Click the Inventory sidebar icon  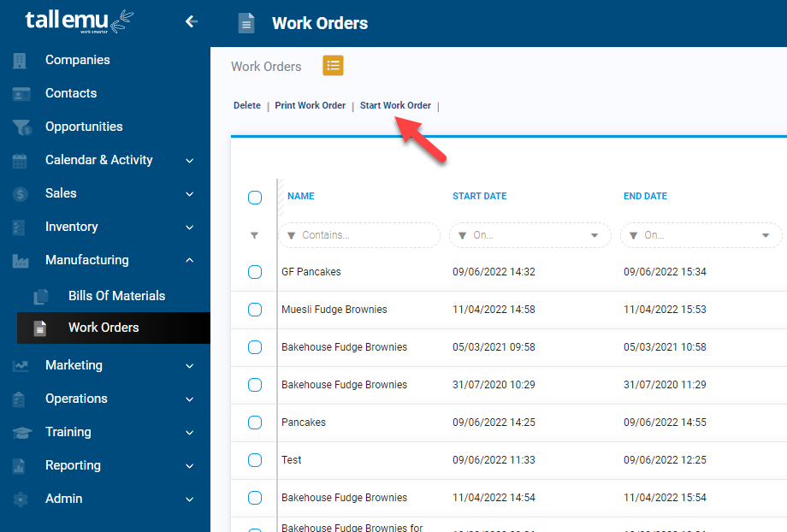coord(19,228)
